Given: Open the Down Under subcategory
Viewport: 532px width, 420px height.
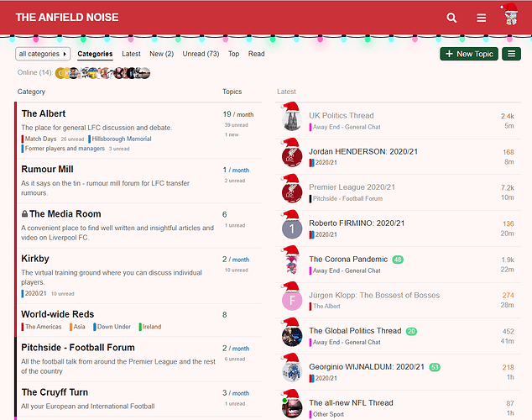Looking at the screenshot, I should 114,327.
